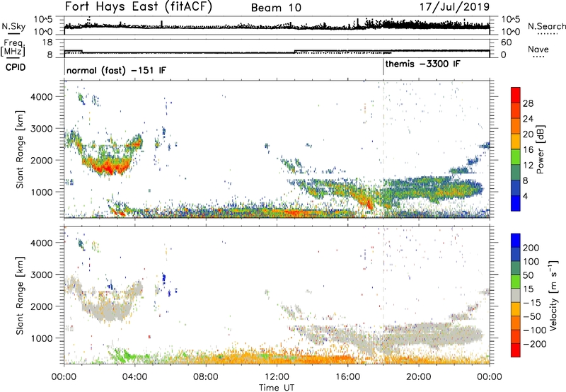566x392 pixels.
Task: Click the 20:00 time axis label
Action: [x=419, y=377]
